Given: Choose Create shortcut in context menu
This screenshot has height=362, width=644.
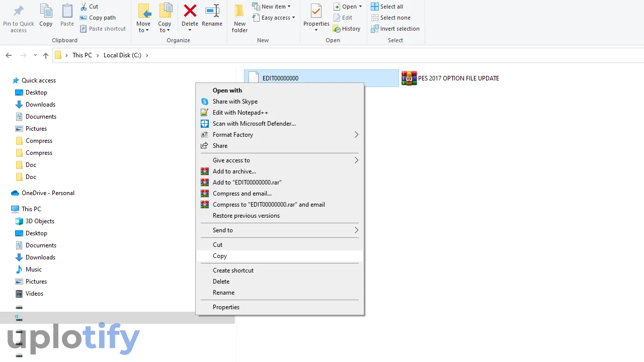Looking at the screenshot, I should click(279, 270).
